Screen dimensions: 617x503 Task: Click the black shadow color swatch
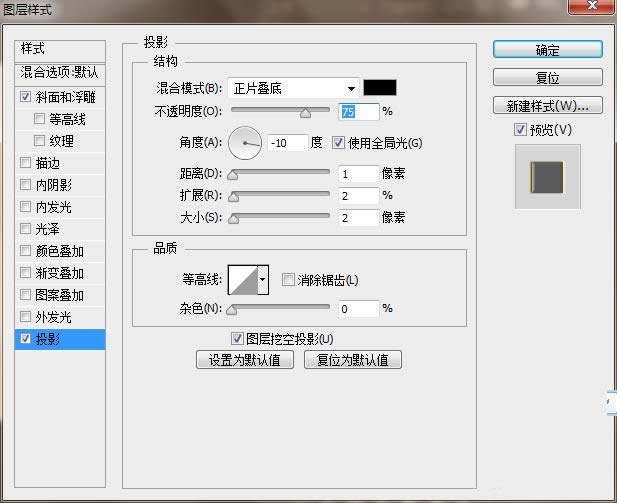[380, 88]
